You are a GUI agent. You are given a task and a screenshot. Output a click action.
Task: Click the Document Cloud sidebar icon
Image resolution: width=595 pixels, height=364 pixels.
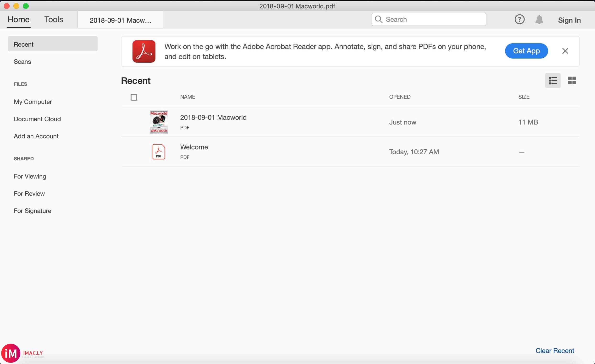pyautogui.click(x=37, y=119)
